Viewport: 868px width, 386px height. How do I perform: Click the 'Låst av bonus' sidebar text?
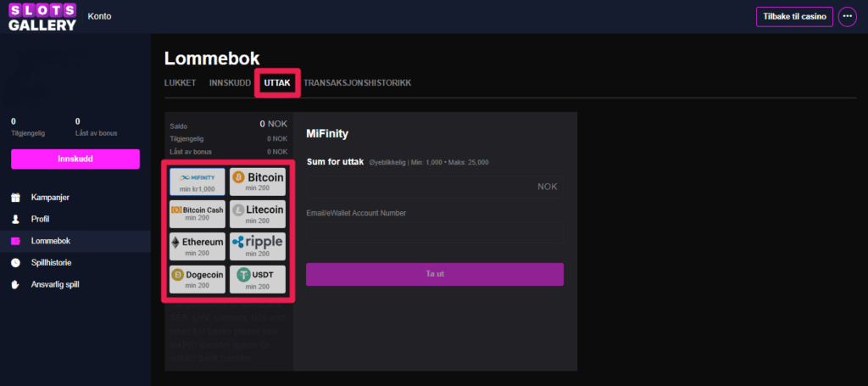point(96,133)
